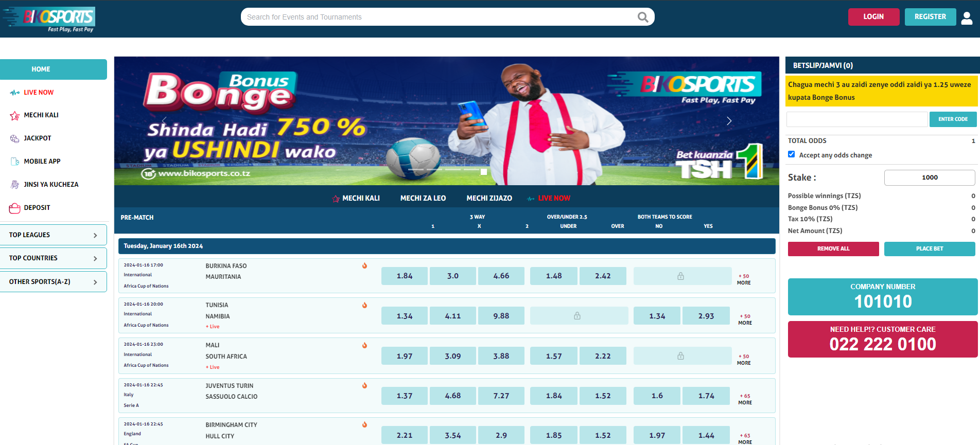
Task: Pick draw odds 4.11 for Tunisia vs Namibia
Action: point(453,316)
